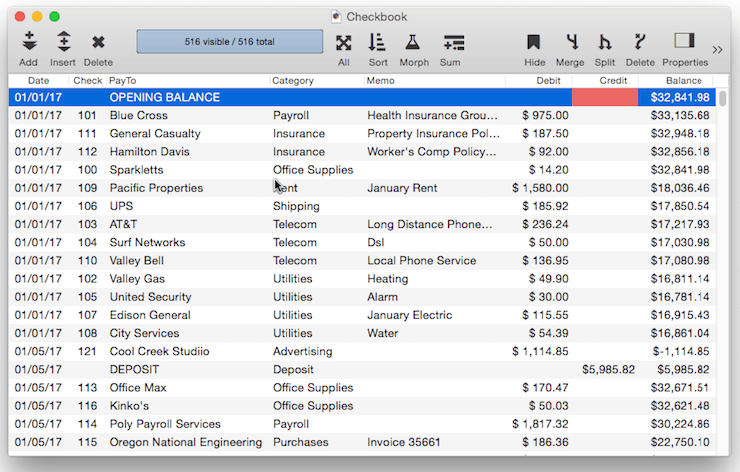This screenshot has height=472, width=740.
Task: Expand the toolbar overflow chevron
Action: pyautogui.click(x=717, y=49)
